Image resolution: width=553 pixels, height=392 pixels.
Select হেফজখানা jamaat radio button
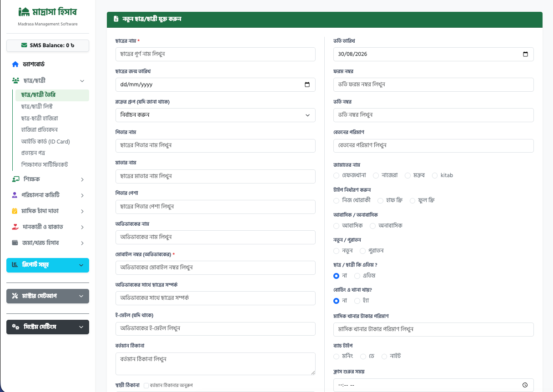tap(337, 175)
